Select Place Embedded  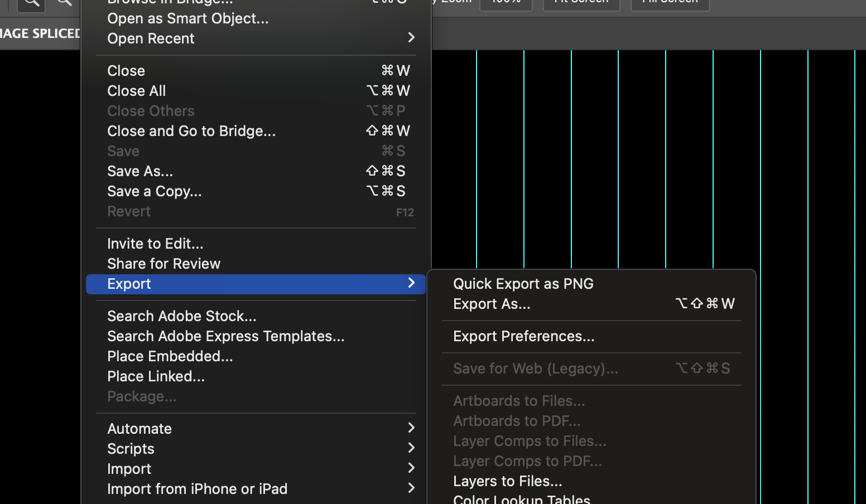pyautogui.click(x=170, y=356)
